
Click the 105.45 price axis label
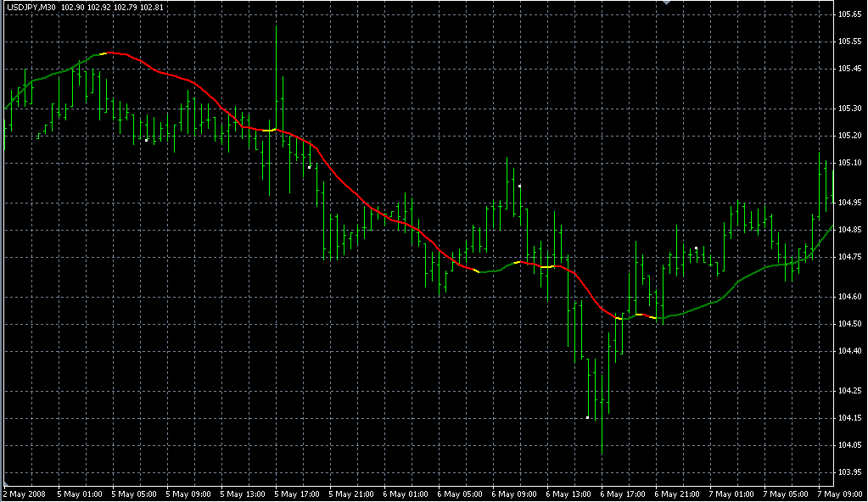tap(849, 69)
